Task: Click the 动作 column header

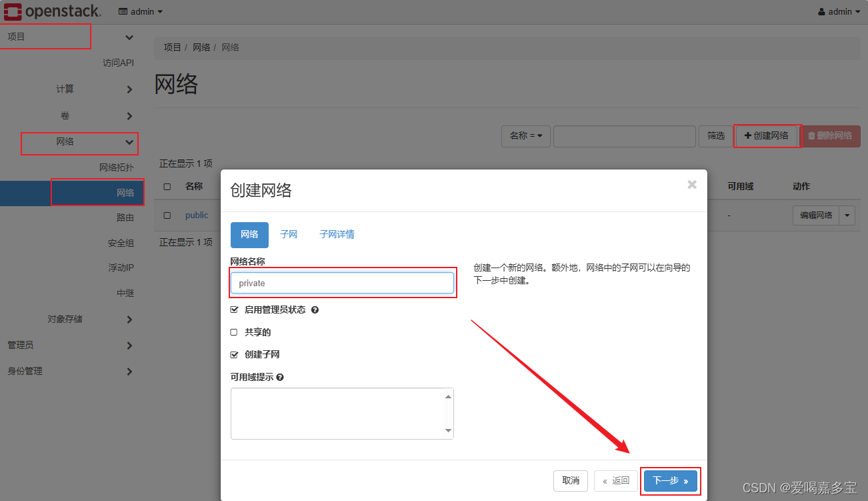Action: click(801, 187)
